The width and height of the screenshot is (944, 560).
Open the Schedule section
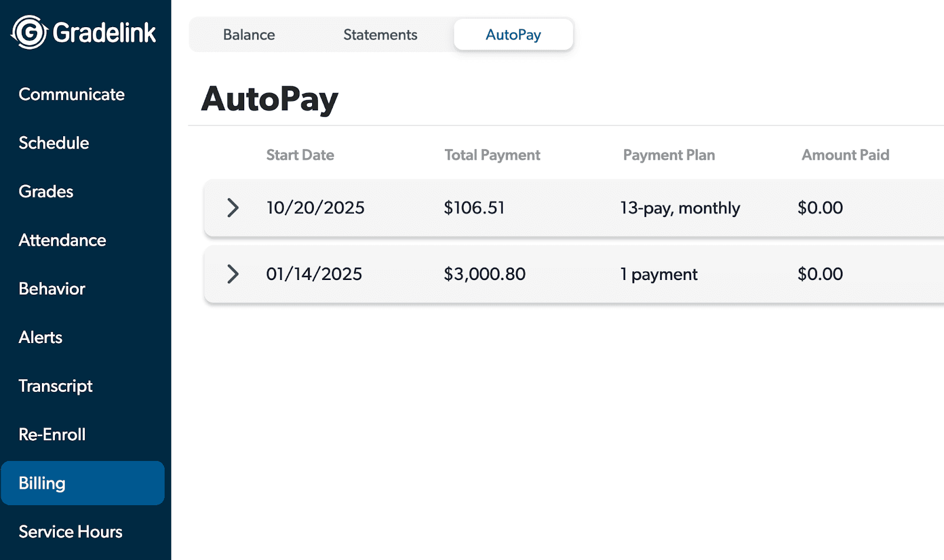point(54,143)
